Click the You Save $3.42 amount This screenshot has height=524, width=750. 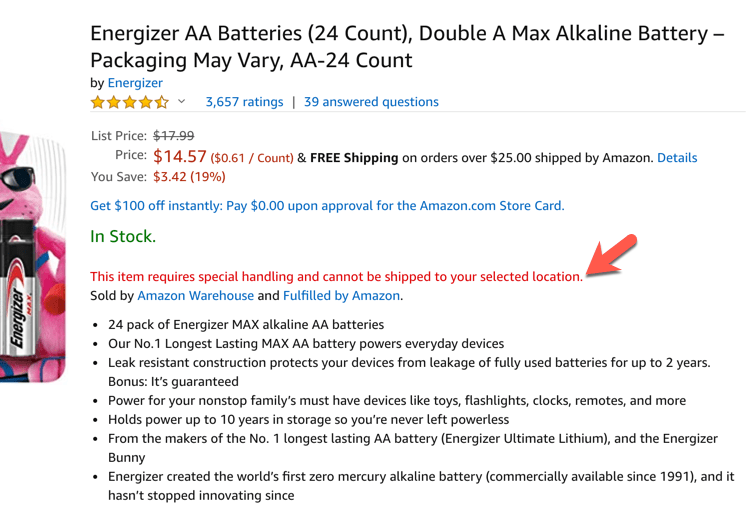pos(189,177)
